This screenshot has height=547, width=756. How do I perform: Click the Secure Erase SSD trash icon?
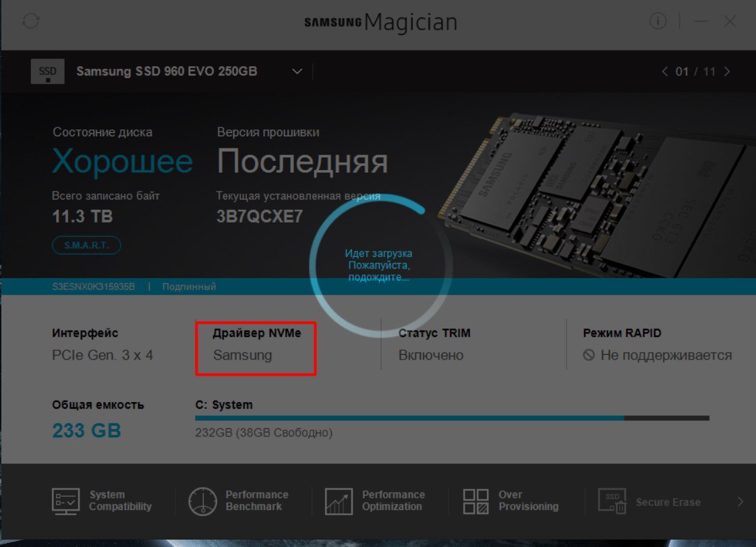[x=612, y=501]
